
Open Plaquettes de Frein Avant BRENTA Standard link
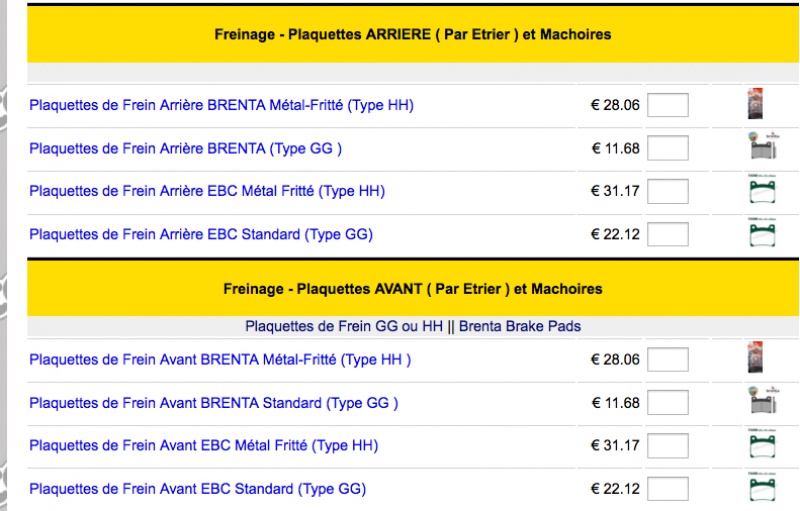coord(213,403)
